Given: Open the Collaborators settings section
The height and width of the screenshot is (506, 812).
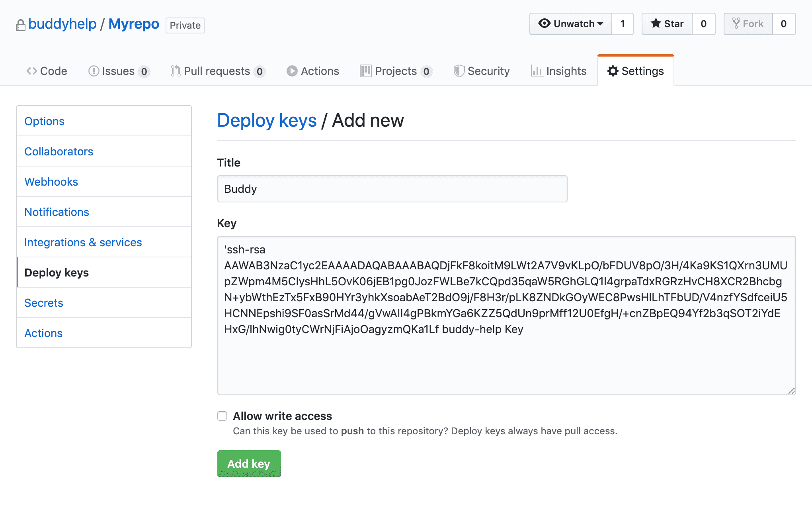Looking at the screenshot, I should click(58, 151).
